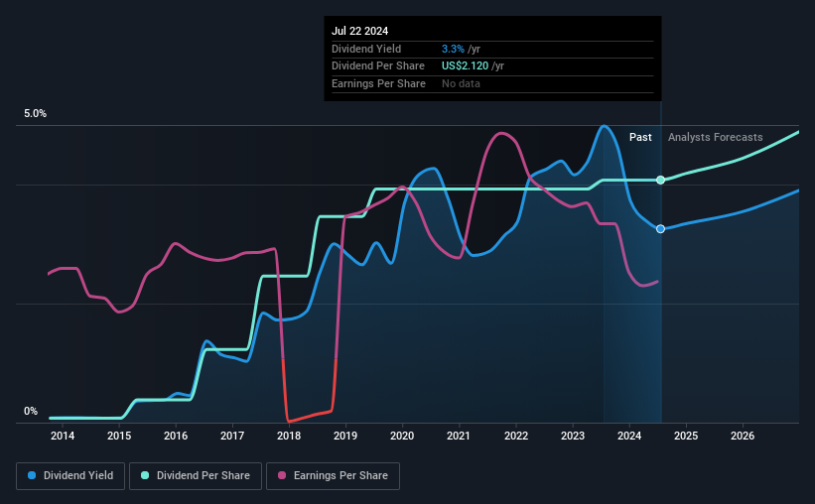
Task: Select the blue dividend yield data point marker
Action: tap(660, 229)
